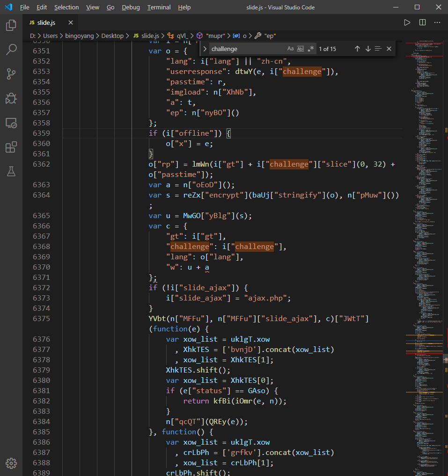Split the editor to the right
This screenshot has height=476, width=448.
422,22
